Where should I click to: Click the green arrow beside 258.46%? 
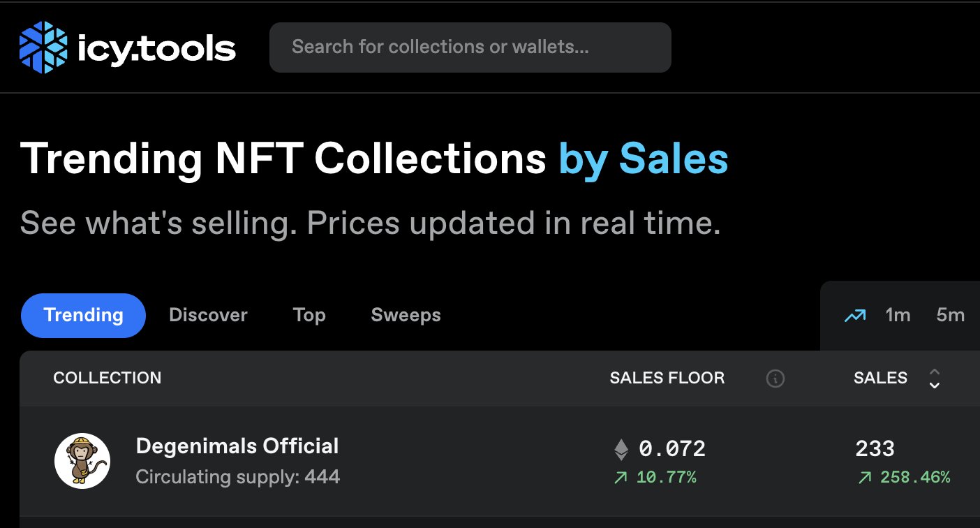pos(865,478)
